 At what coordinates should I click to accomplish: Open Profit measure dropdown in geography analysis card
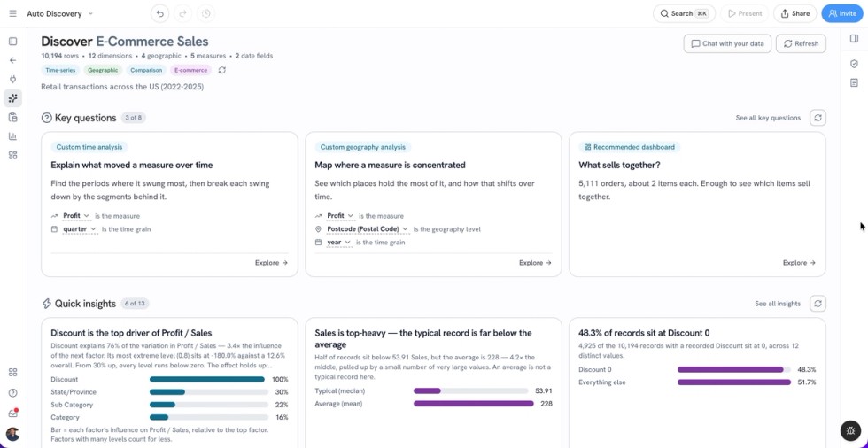point(340,216)
